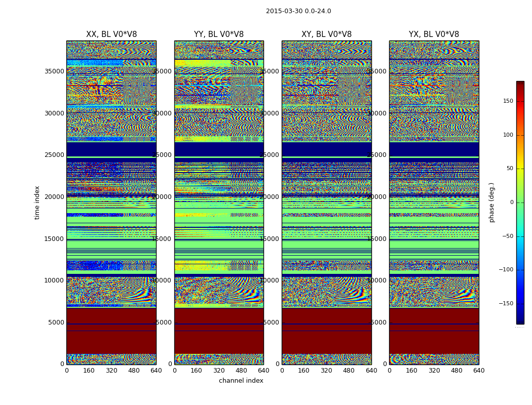Click colorbar tick label −100
Screen dimensions: 532x405
(x=506, y=269)
